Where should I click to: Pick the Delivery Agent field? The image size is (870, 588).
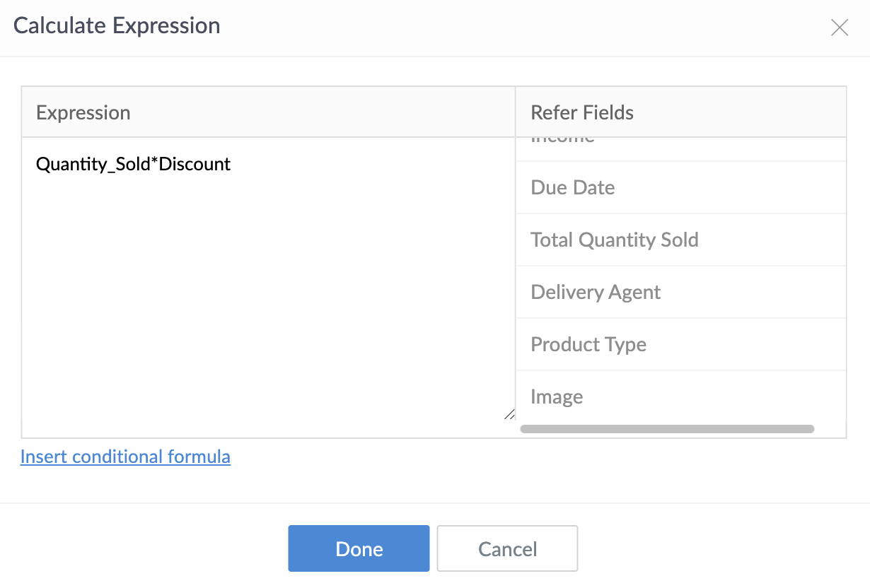596,293
